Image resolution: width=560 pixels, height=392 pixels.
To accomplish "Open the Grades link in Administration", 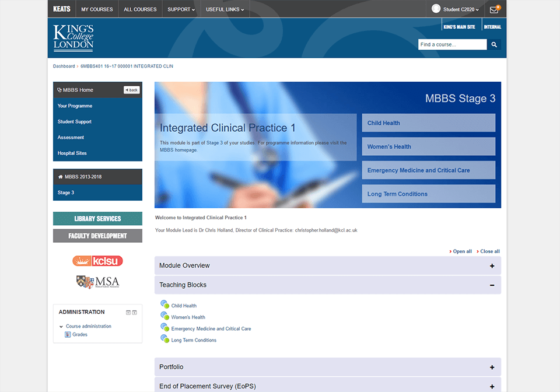I will pos(80,334).
